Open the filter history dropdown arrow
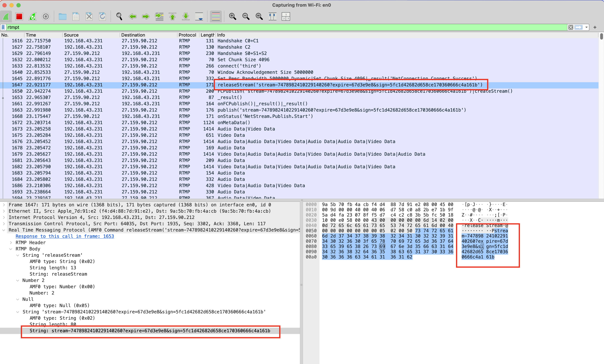Screen dimensions: 604x364 pos(586,27)
